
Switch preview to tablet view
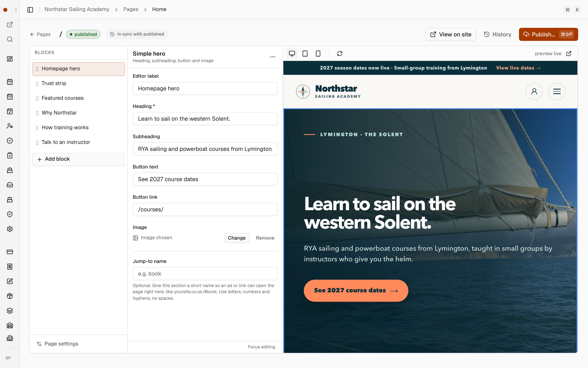(305, 54)
